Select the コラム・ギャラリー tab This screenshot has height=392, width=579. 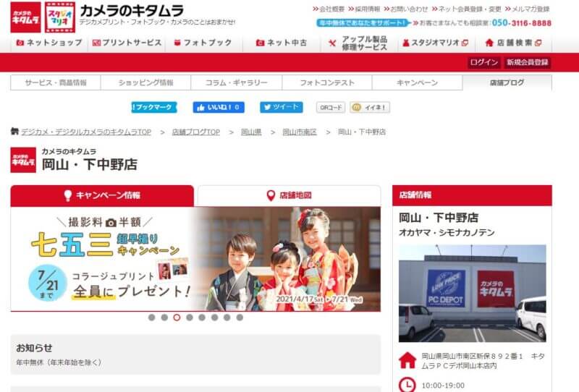coord(237,82)
